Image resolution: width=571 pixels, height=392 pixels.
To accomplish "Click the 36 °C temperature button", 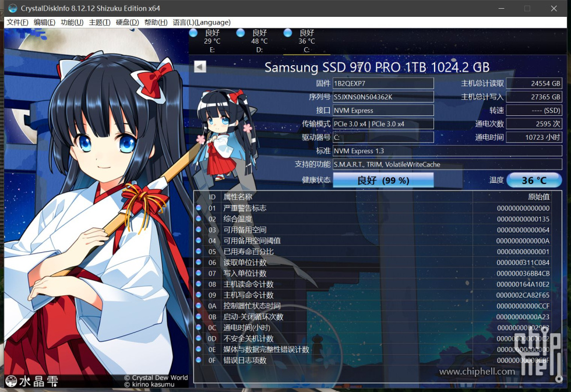I will click(x=534, y=180).
